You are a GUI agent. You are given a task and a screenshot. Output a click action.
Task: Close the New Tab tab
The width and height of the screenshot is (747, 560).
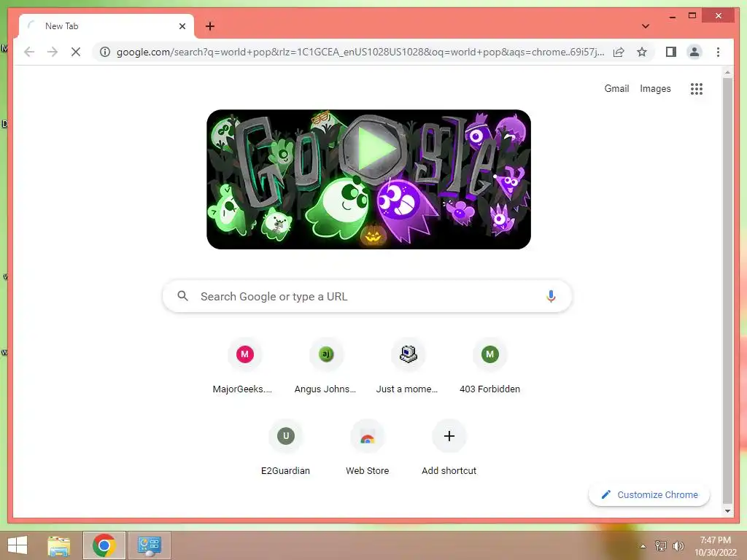(182, 26)
